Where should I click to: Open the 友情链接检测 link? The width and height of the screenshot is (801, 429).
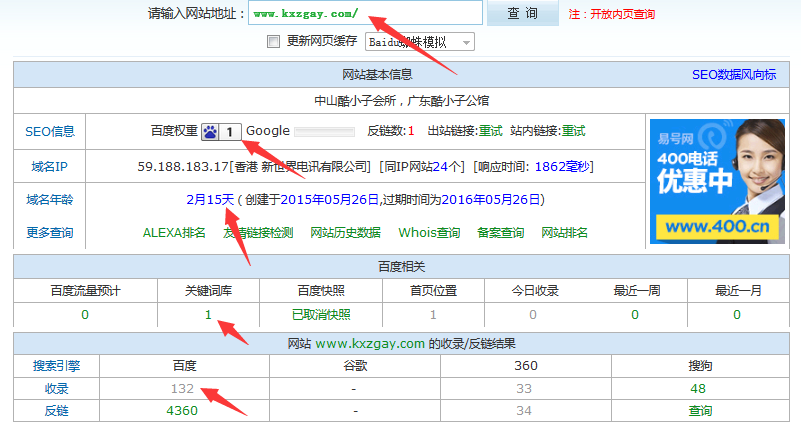tap(258, 233)
